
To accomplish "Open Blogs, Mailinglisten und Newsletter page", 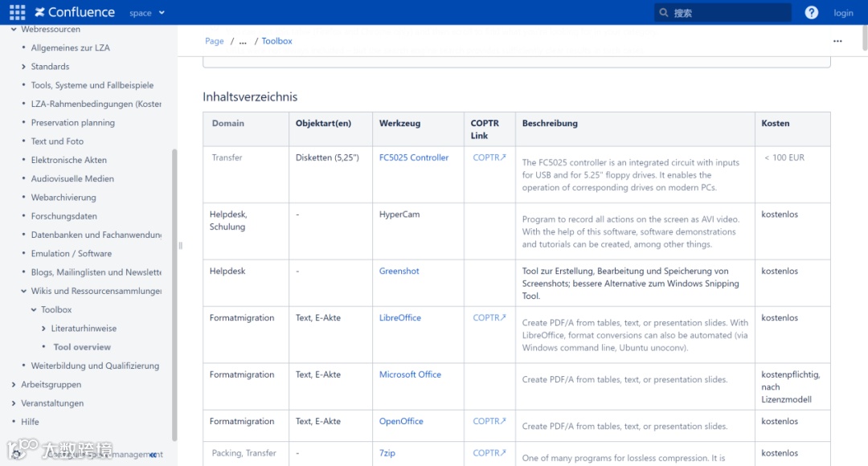I will tap(96, 272).
